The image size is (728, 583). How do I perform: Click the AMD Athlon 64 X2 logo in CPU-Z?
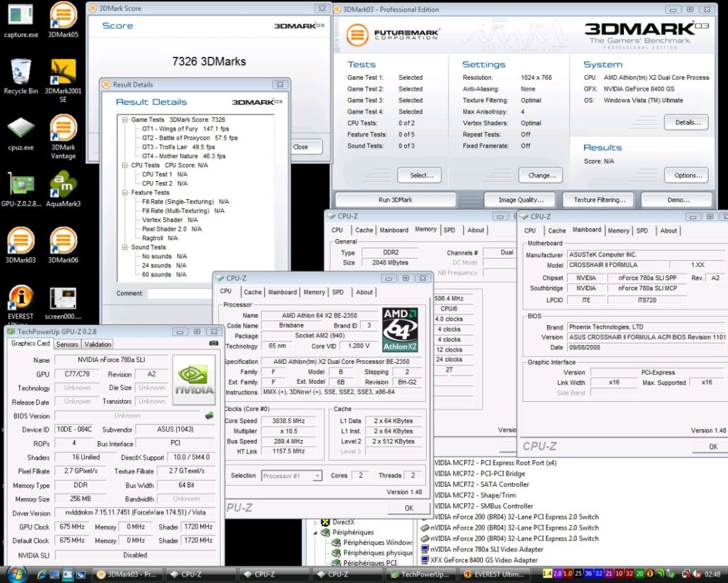coord(400,330)
